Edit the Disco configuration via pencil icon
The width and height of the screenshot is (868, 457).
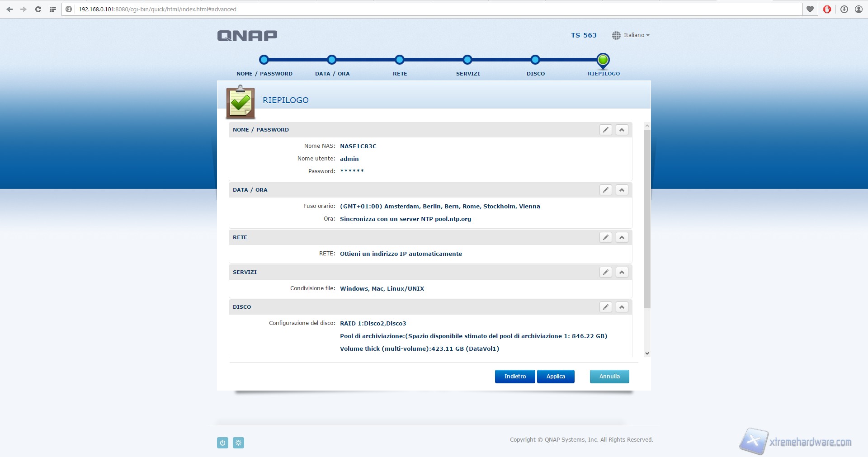point(605,307)
